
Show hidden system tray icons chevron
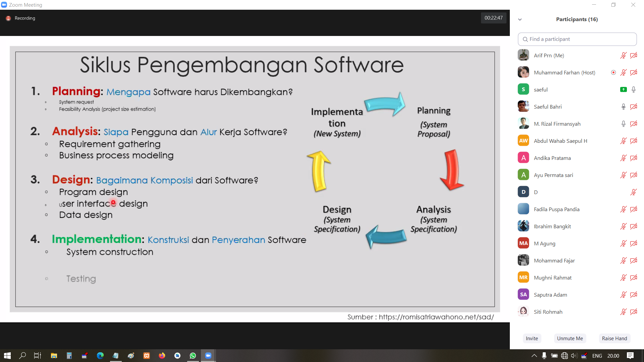point(534,356)
